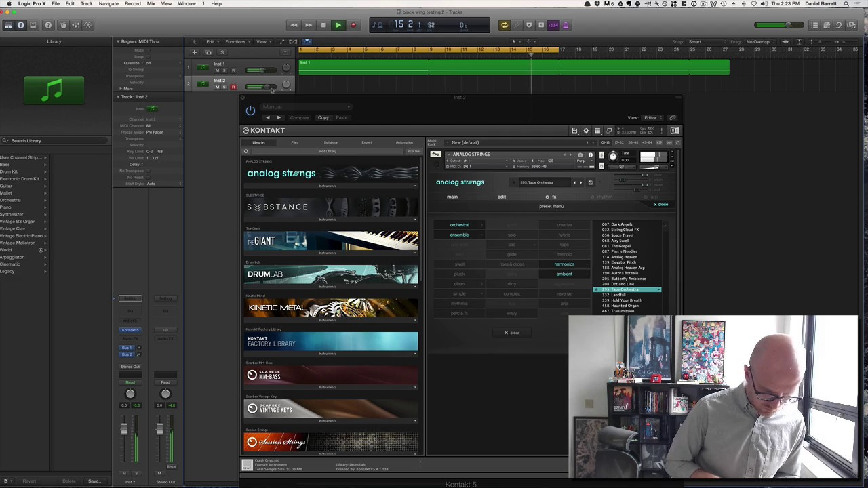The image size is (868, 488).
Task: Open the tracks area View menu
Action: (x=262, y=42)
